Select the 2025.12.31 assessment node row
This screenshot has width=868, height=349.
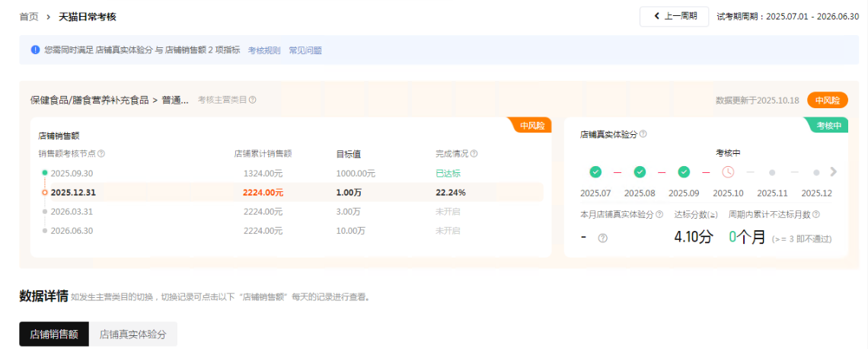[x=73, y=193]
